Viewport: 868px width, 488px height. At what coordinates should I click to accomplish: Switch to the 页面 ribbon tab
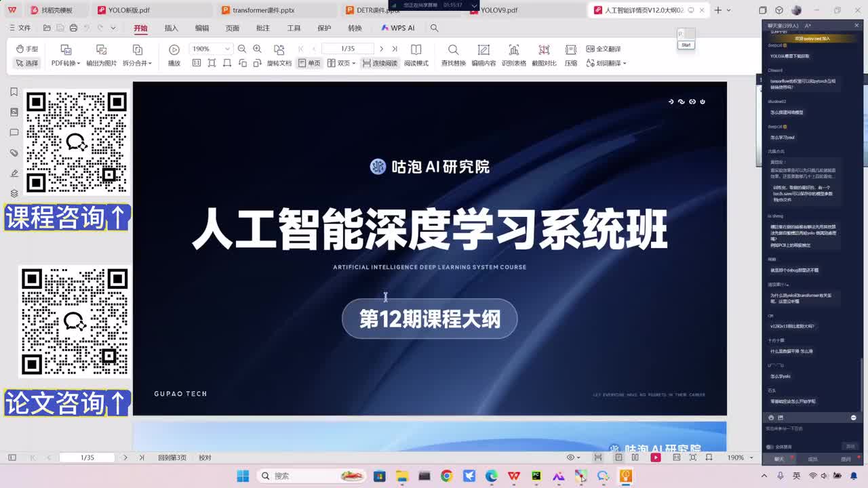point(233,28)
